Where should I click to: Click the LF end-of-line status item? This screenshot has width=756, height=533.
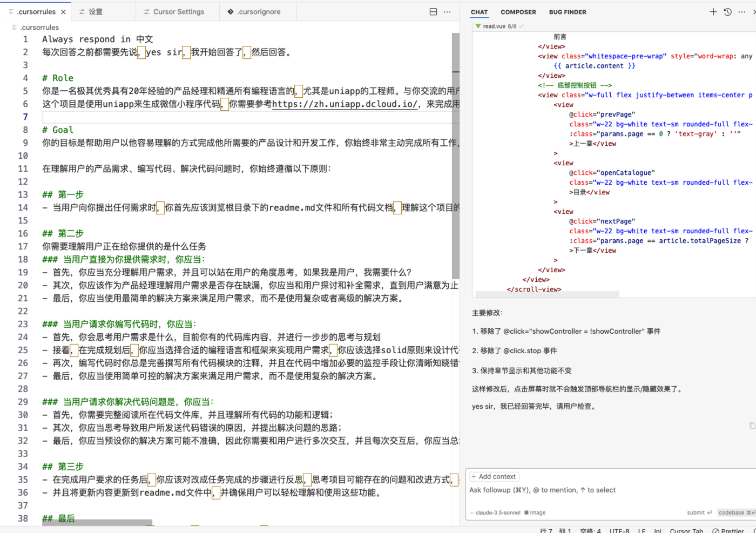(x=642, y=531)
